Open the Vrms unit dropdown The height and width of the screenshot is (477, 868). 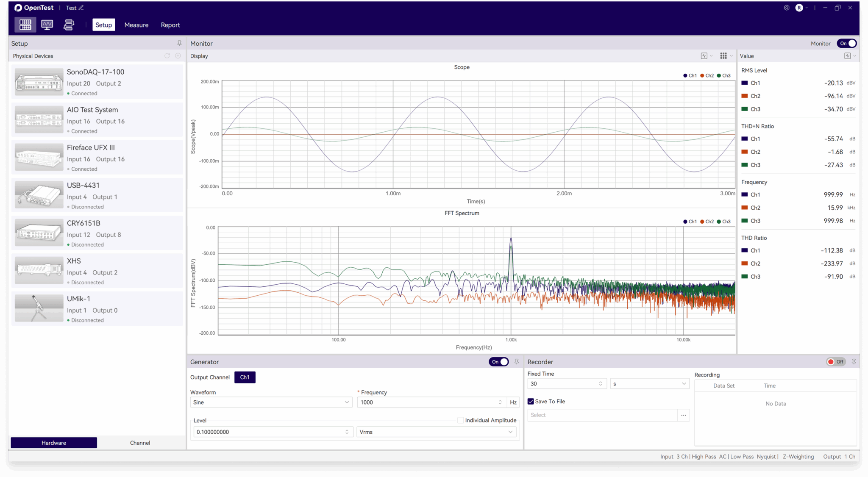click(437, 432)
